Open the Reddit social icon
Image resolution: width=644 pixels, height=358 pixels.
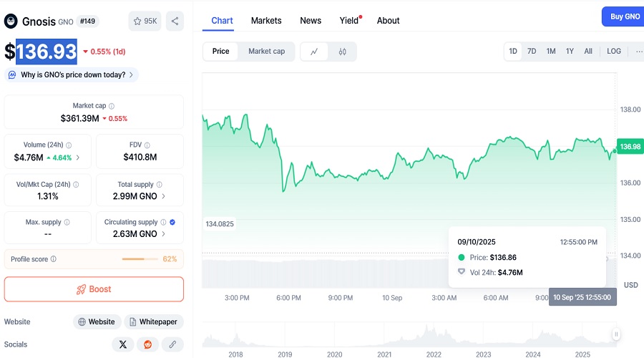coord(148,344)
